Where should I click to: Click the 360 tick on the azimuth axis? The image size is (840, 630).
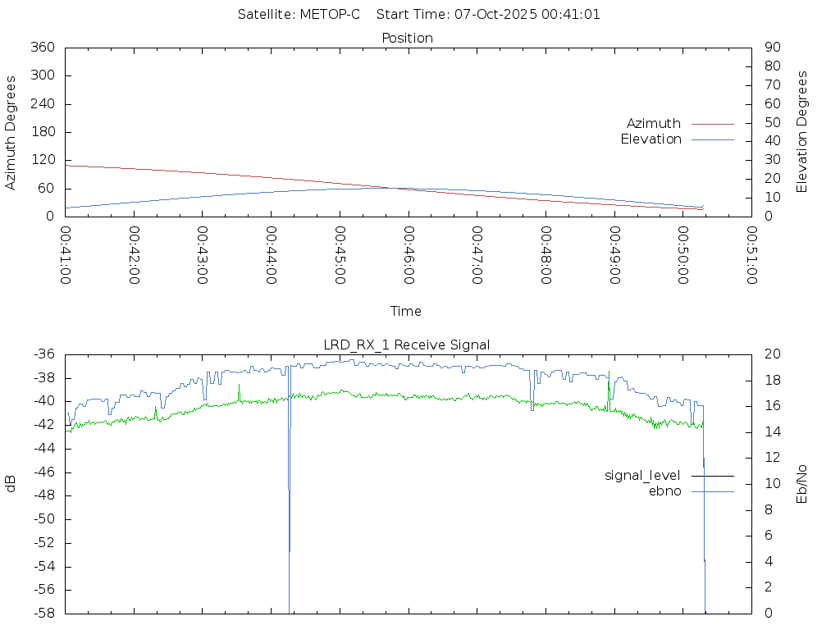pyautogui.click(x=43, y=48)
